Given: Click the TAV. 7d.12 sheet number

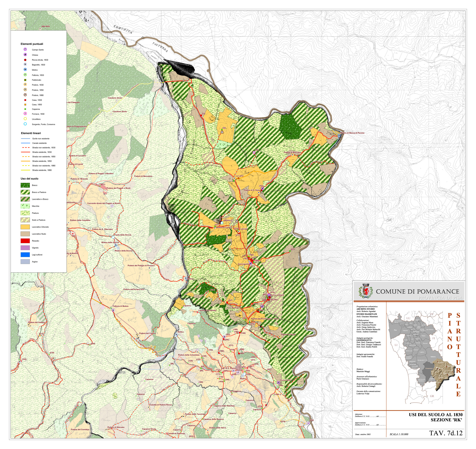Looking at the screenshot, I should pos(446,433).
